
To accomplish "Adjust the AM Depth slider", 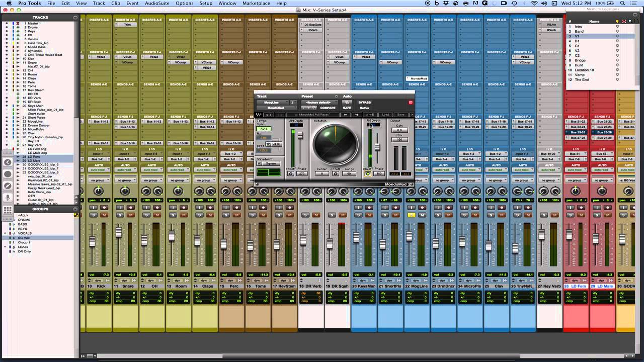I will tap(300, 136).
